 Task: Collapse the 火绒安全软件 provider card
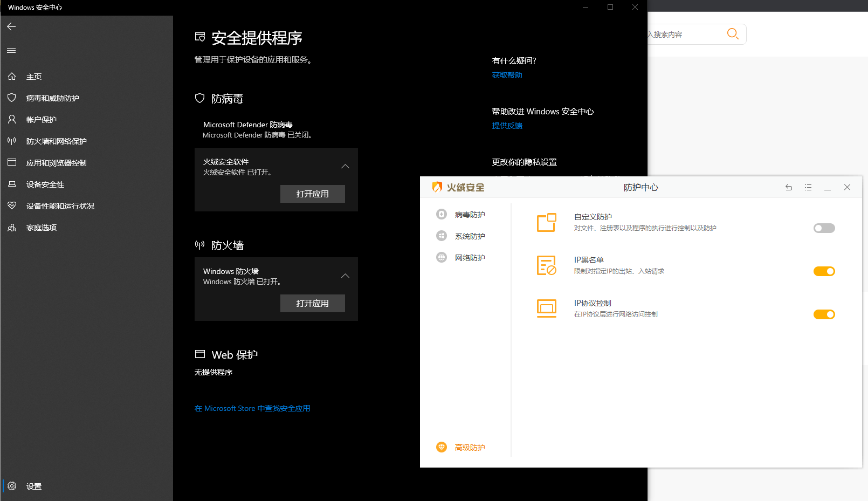tap(346, 167)
